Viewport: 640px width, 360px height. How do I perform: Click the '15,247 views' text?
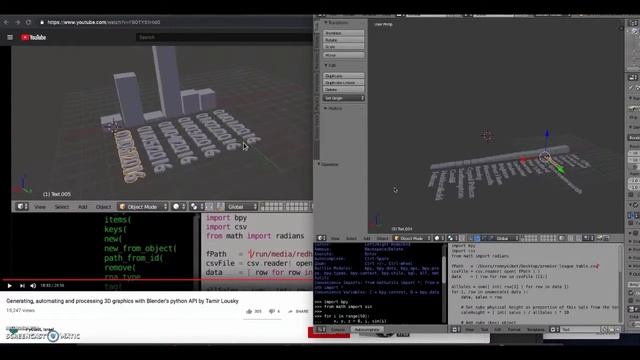20,310
